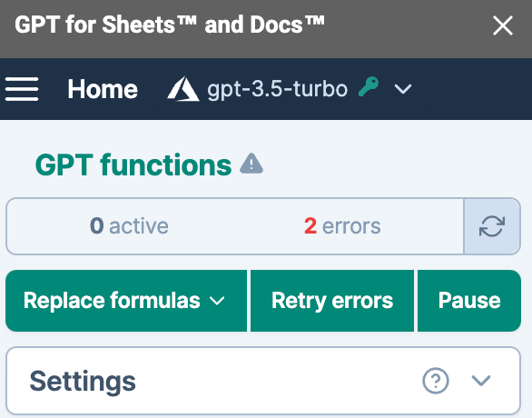Viewport: 532px width, 418px height.
Task: Select the gpt-3.5-turbo model label
Action: tap(277, 90)
